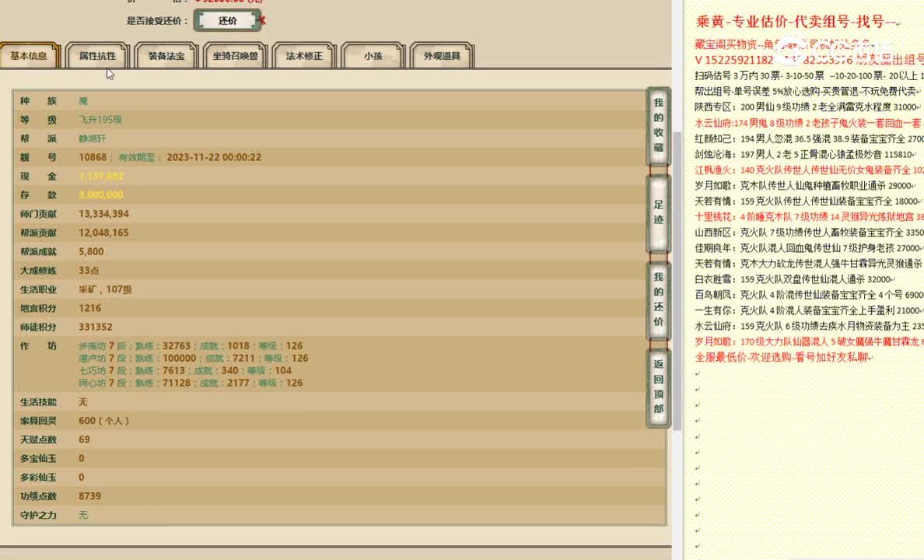
Task: Click 师门贡献 value 13,334,394
Action: click(x=103, y=214)
